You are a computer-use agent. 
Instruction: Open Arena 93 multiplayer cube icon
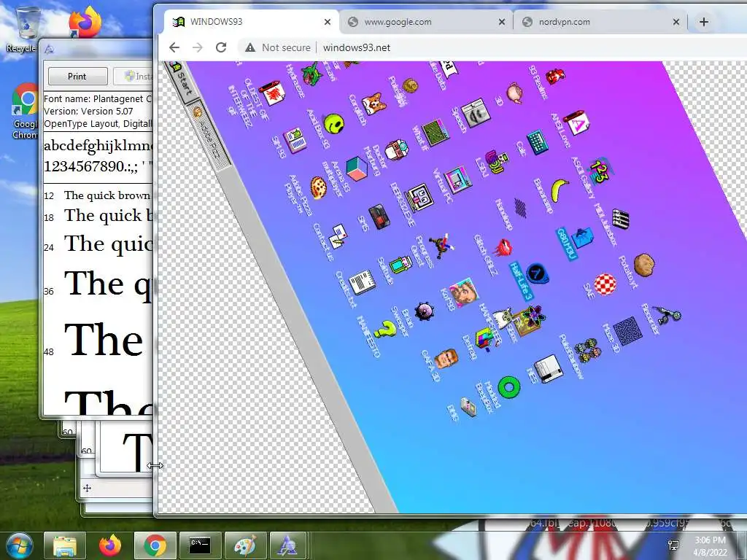coord(356,169)
